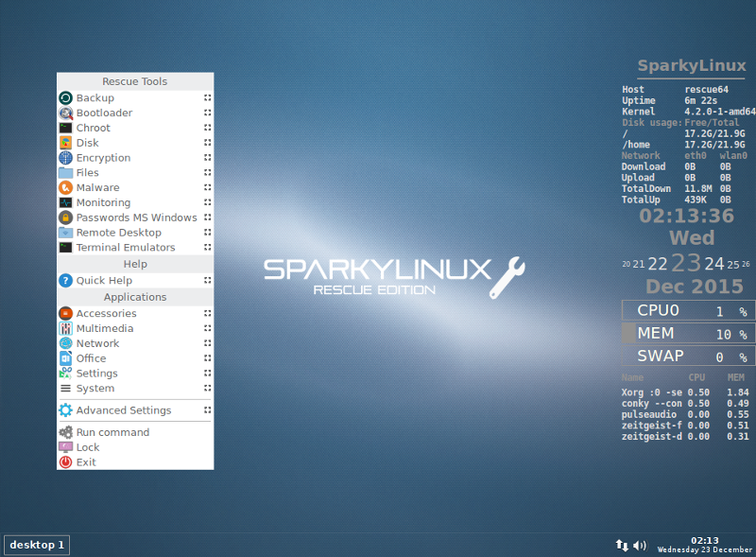Expand the Accessories submenu arrow

(207, 313)
